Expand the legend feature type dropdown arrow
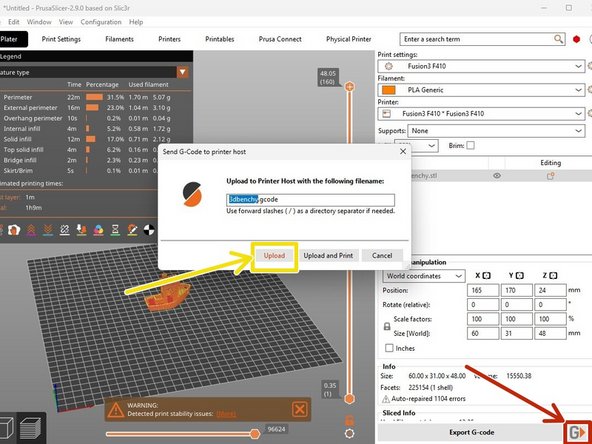This screenshot has width=592, height=444. 183,72
